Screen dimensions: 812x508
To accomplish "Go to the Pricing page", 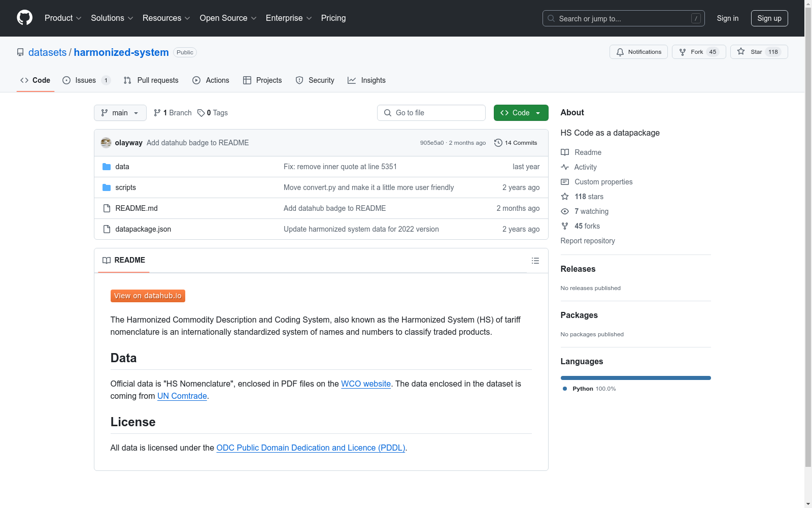I will tap(333, 18).
